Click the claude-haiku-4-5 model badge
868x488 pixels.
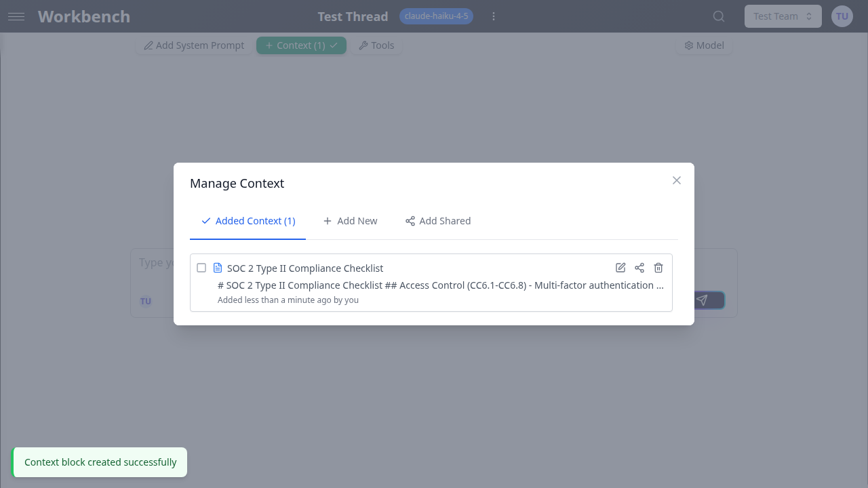(436, 16)
